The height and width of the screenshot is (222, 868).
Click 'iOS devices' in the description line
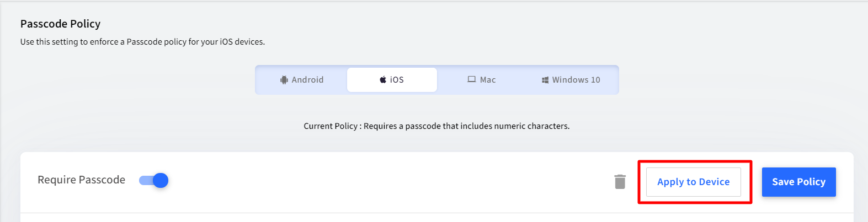click(x=242, y=42)
